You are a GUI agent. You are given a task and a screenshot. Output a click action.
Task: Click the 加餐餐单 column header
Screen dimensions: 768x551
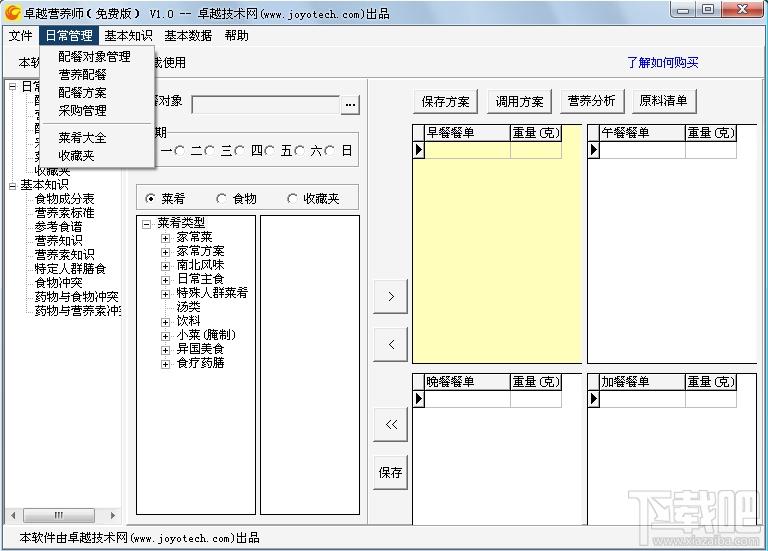point(642,382)
